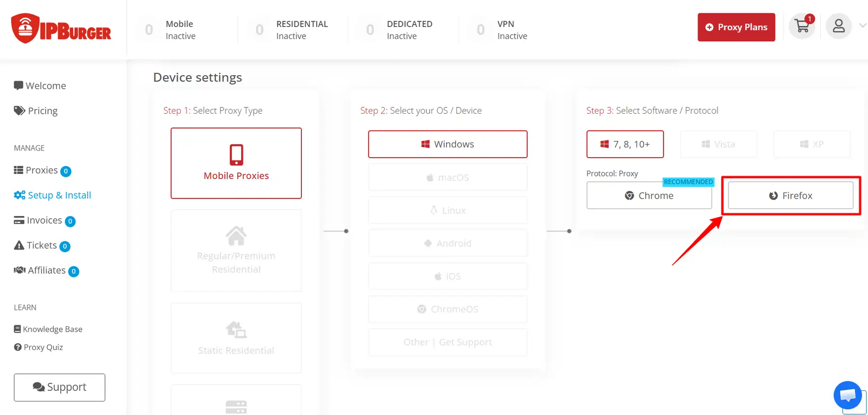Image resolution: width=868 pixels, height=415 pixels.
Task: Open Pricing in the sidebar
Action: click(36, 111)
